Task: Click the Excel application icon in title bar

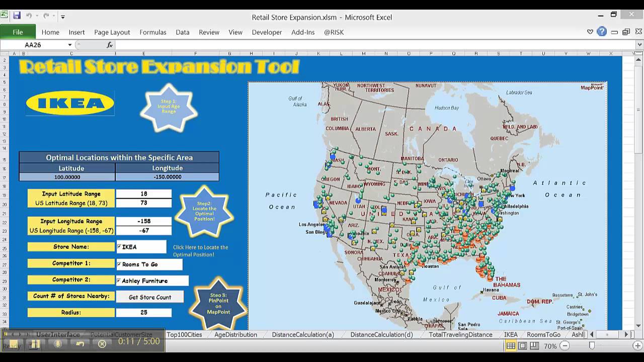Action: click(4, 16)
